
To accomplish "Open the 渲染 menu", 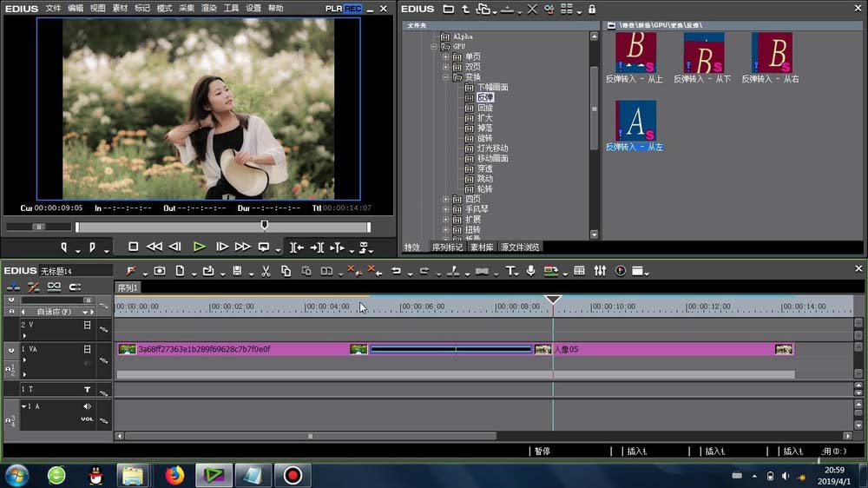I will [208, 9].
